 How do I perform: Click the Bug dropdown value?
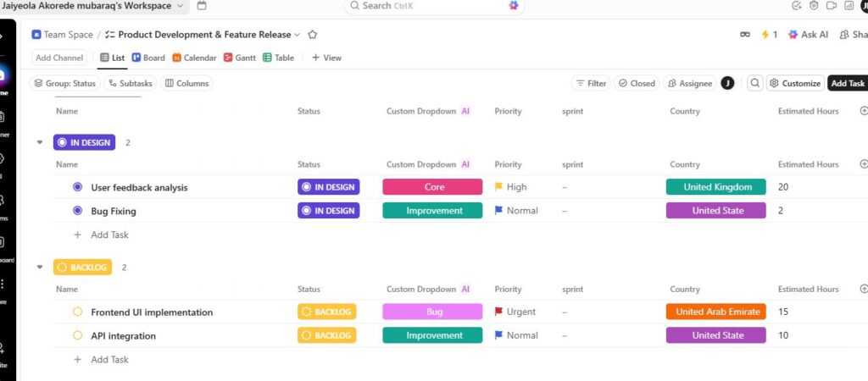point(432,312)
